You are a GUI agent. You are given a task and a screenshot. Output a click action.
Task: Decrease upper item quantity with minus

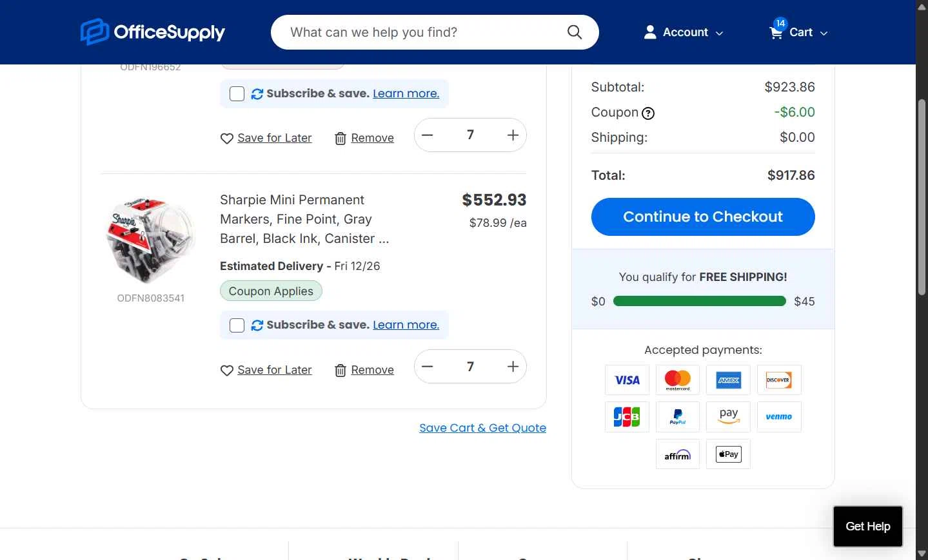click(428, 135)
